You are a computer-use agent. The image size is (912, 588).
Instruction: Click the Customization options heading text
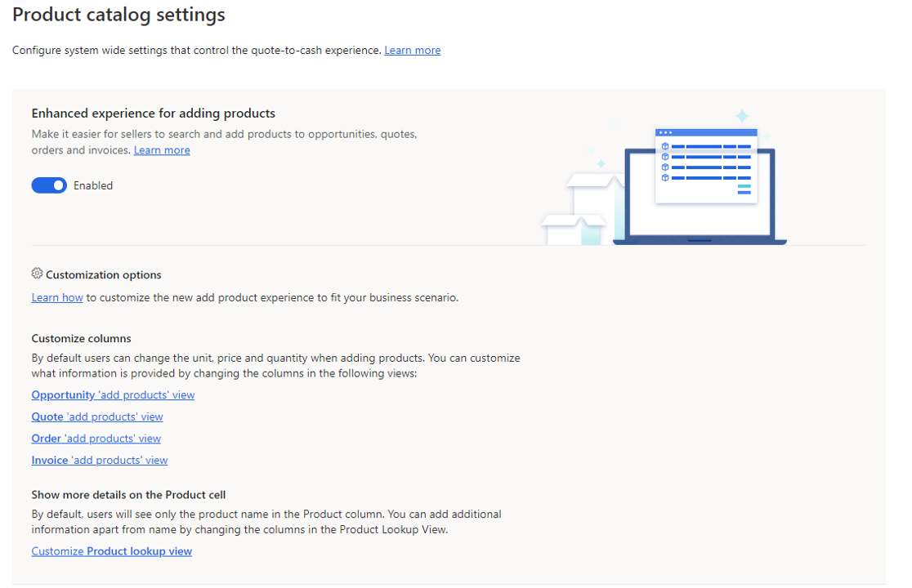tap(104, 275)
